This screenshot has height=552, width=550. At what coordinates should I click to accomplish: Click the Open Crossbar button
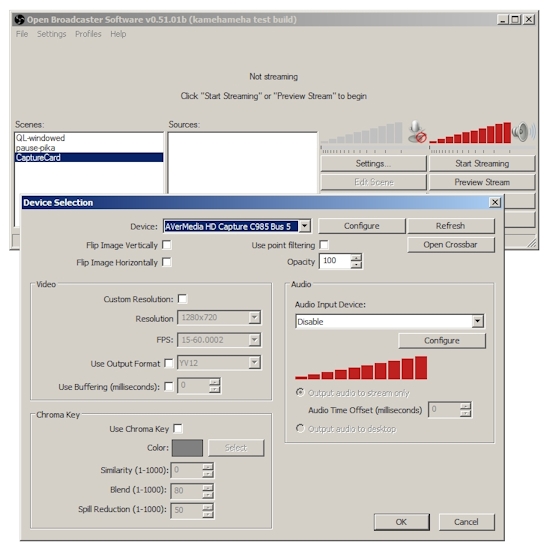[x=451, y=245]
